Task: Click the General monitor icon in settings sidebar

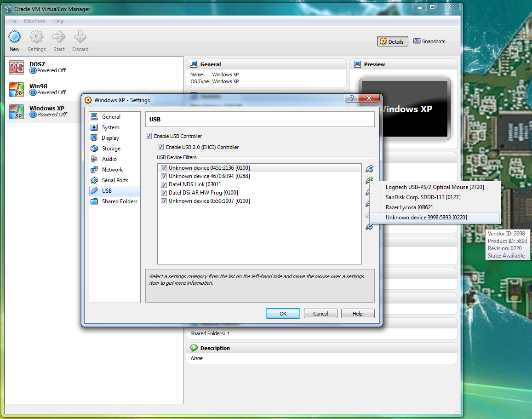Action: pos(94,116)
